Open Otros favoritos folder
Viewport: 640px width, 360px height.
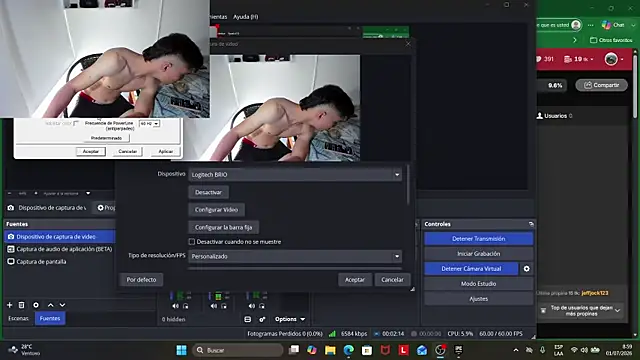click(x=611, y=40)
